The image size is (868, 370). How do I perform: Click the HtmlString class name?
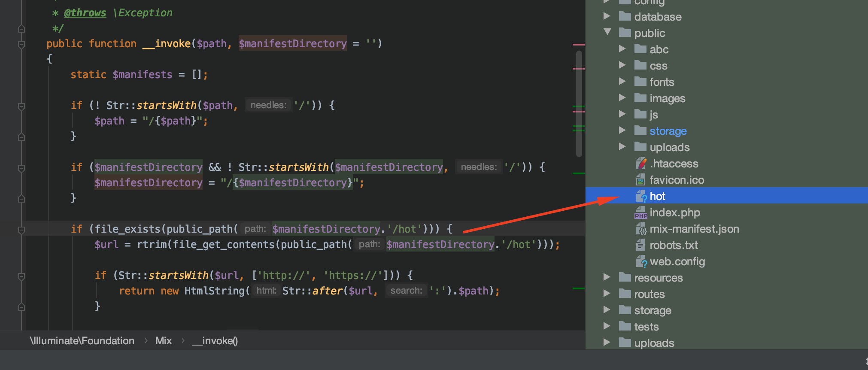click(x=215, y=291)
